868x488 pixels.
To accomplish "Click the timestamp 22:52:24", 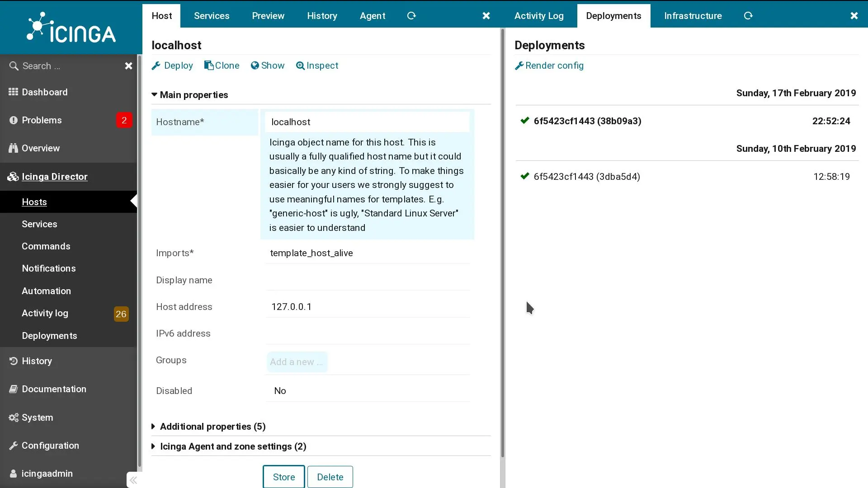I will 831,121.
